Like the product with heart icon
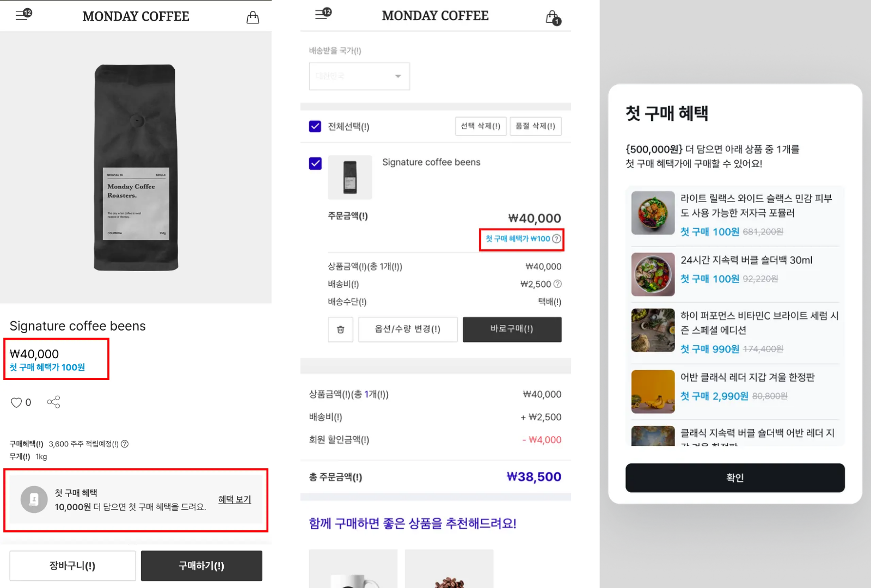Screen dimensions: 871x588 click(x=16, y=402)
